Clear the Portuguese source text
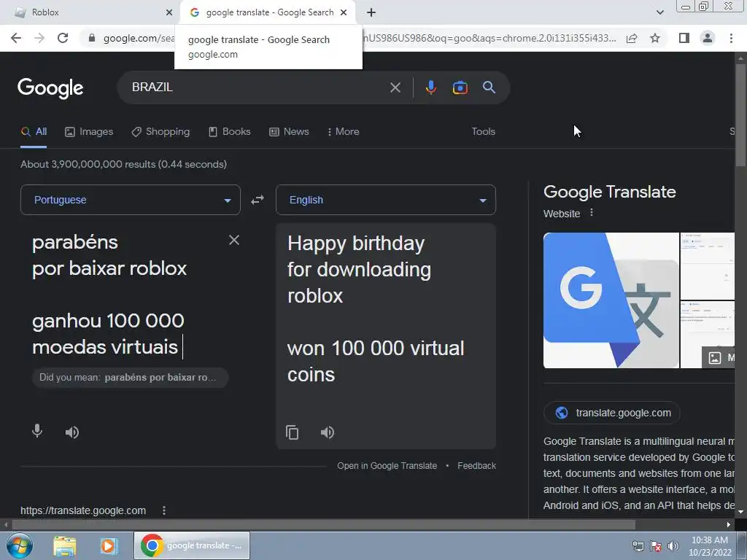Image resolution: width=747 pixels, height=560 pixels. click(x=234, y=240)
